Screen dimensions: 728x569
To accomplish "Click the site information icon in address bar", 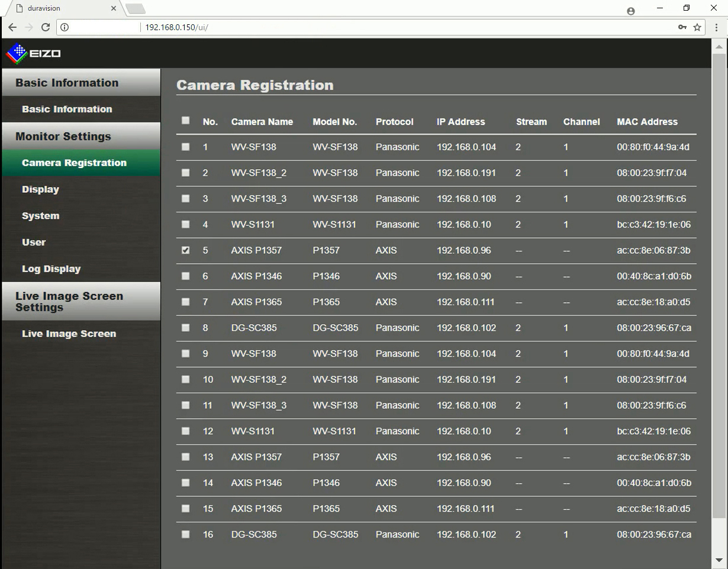I will (65, 27).
